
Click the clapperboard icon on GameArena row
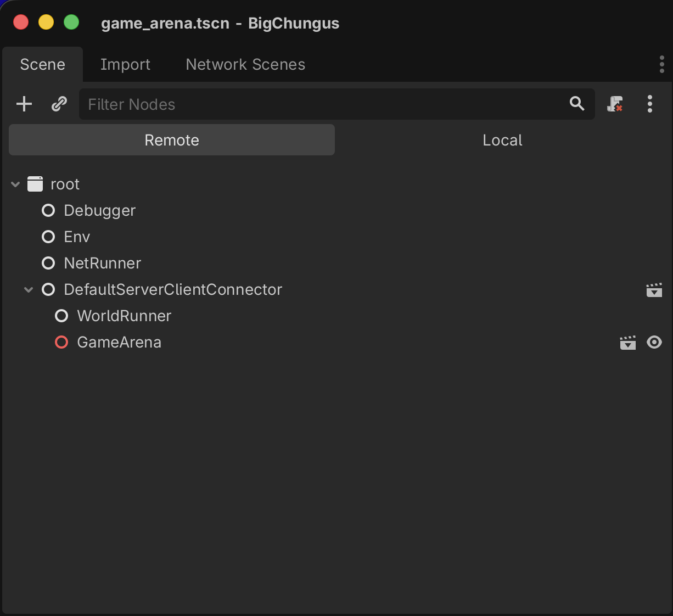[x=628, y=342]
